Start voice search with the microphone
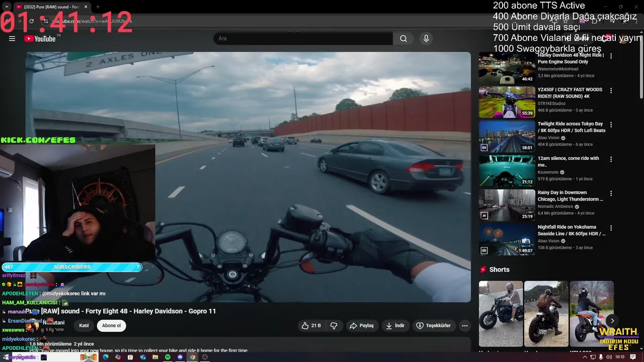644x362 pixels. (426, 39)
